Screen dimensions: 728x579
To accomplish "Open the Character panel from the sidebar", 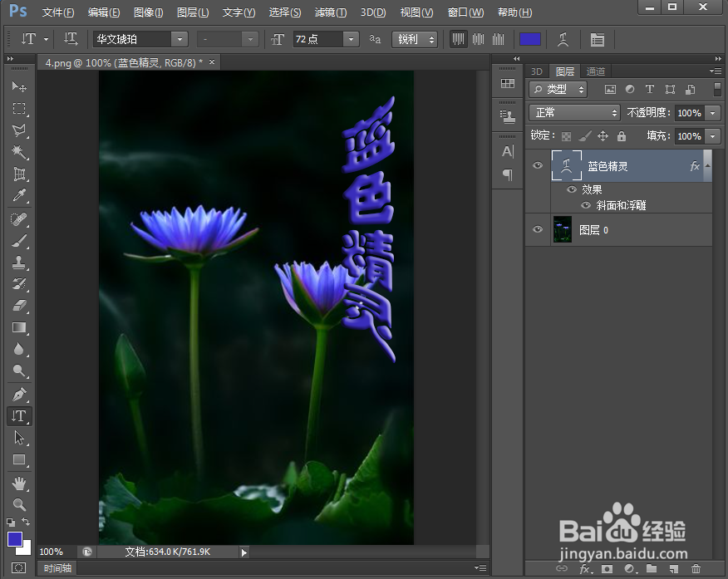I will point(508,152).
